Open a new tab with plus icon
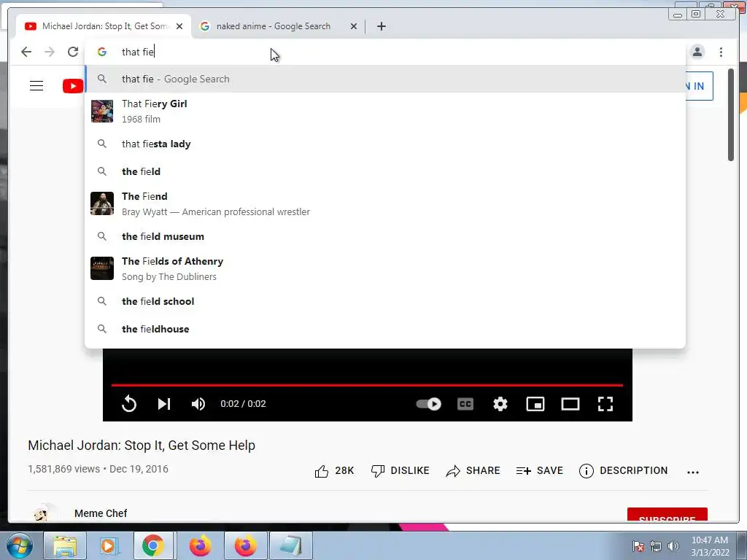This screenshot has height=560, width=747. click(x=381, y=26)
